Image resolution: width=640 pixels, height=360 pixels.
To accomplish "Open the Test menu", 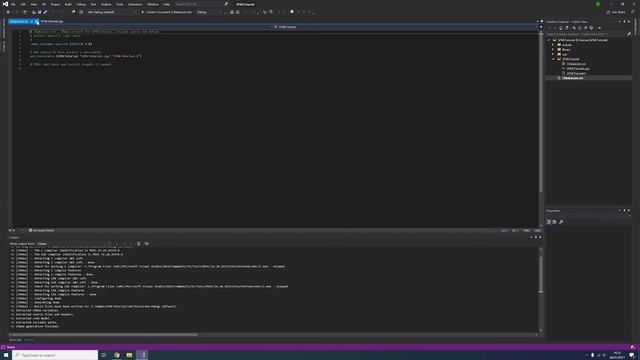I will [93, 4].
